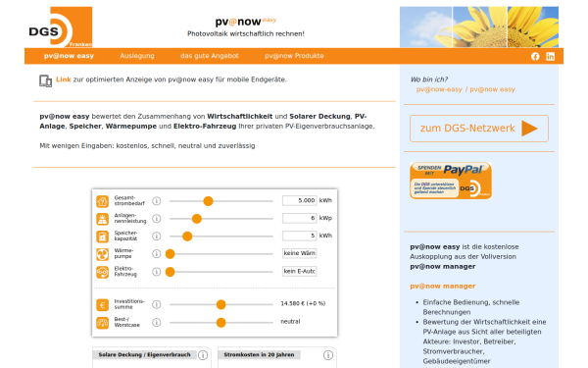This screenshot has width=588, height=368.
Task: Click the Speicherkapazität kWh input field
Action: click(299, 236)
